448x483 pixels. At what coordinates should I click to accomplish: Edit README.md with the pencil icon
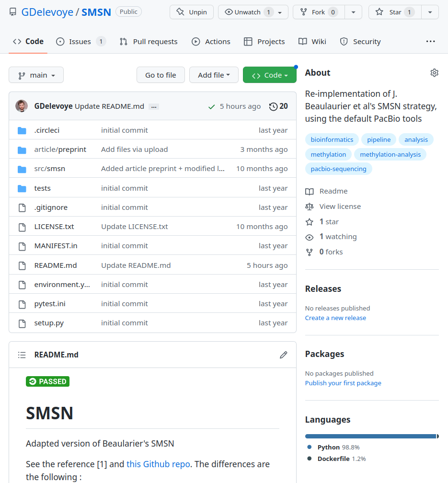[x=284, y=355]
